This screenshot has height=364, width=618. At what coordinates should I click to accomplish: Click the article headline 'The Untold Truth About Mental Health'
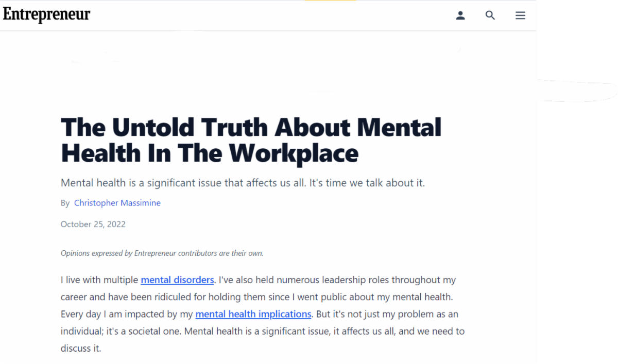[x=251, y=127]
